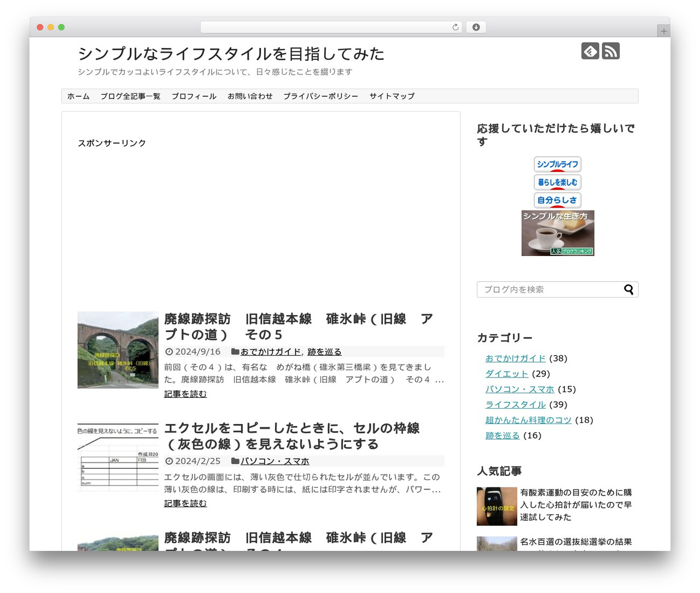Click the シンプルライフ ranking banner
This screenshot has width=700, height=593.
point(557,164)
